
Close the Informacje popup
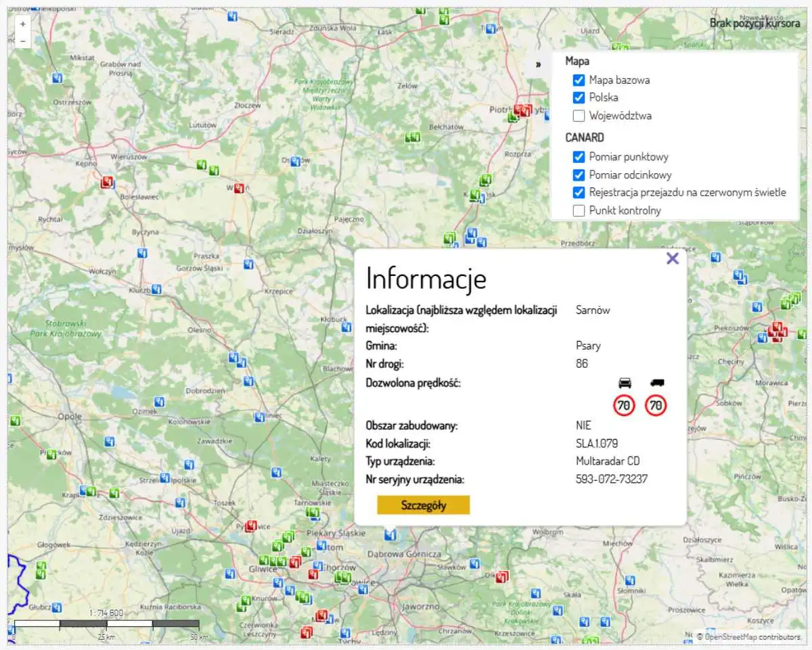click(672, 258)
